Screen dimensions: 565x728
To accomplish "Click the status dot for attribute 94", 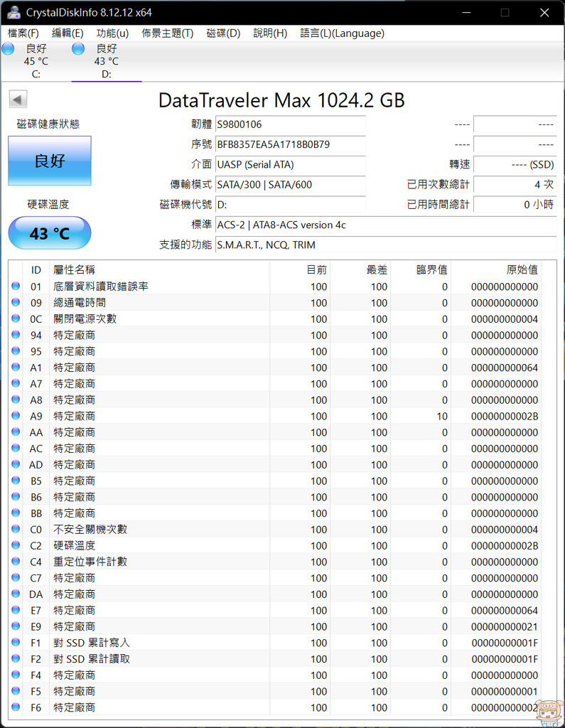I will pos(16,334).
